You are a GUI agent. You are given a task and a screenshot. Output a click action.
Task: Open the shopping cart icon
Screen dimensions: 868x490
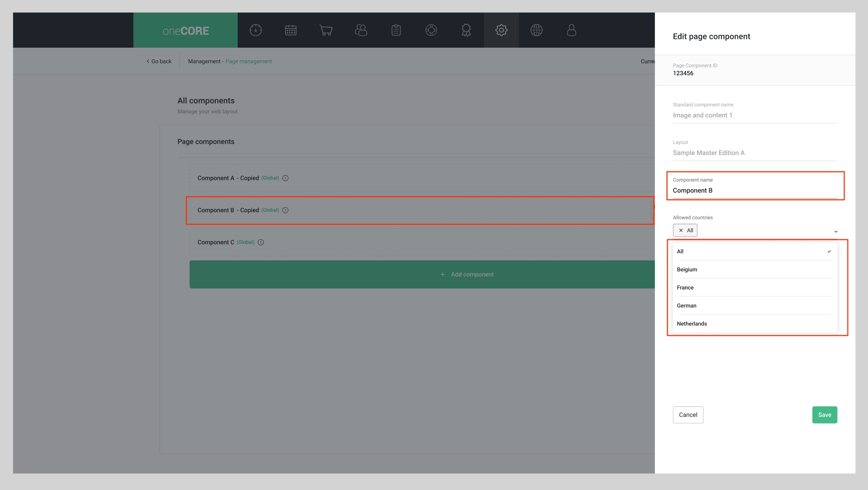(x=326, y=30)
